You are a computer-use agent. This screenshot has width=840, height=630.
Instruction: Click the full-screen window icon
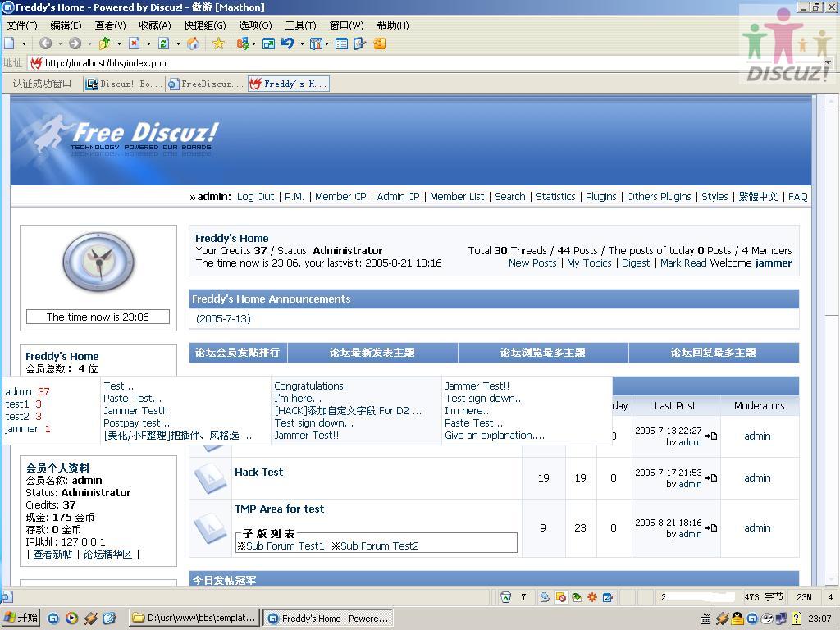point(268,43)
